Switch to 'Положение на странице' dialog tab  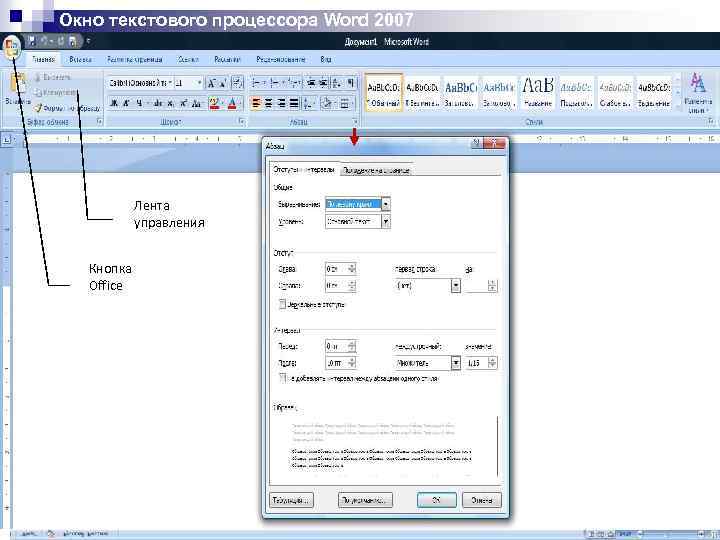coord(376,170)
